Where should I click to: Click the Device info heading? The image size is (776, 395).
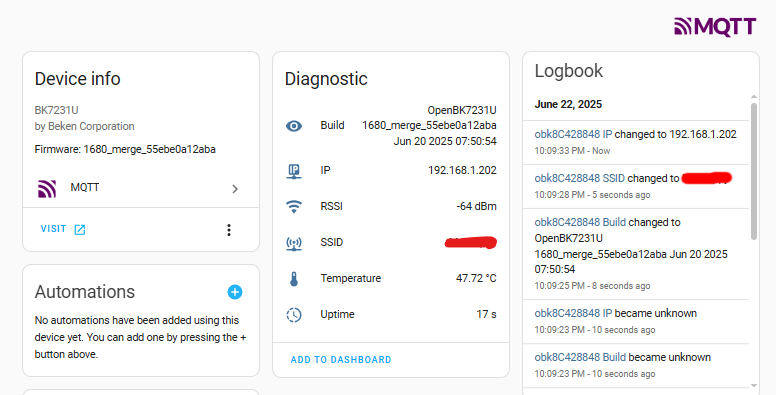pyautogui.click(x=77, y=79)
